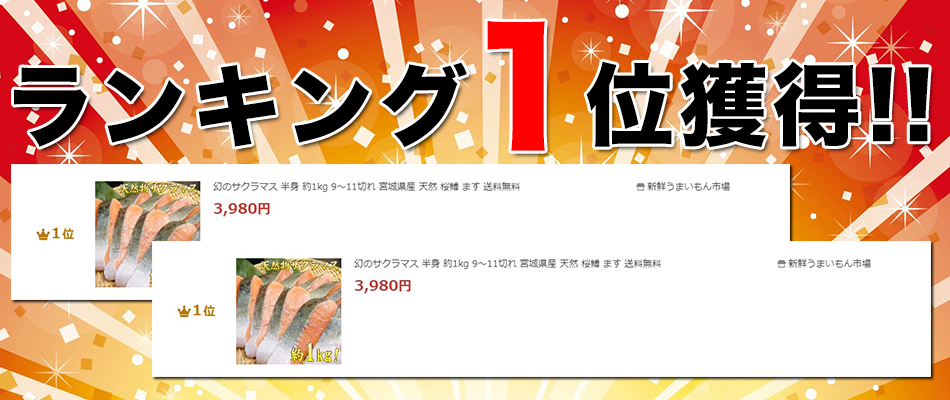This screenshot has width=950, height=400.
Task: Open 幻のサクラマス product title on lower card
Action: (x=508, y=264)
